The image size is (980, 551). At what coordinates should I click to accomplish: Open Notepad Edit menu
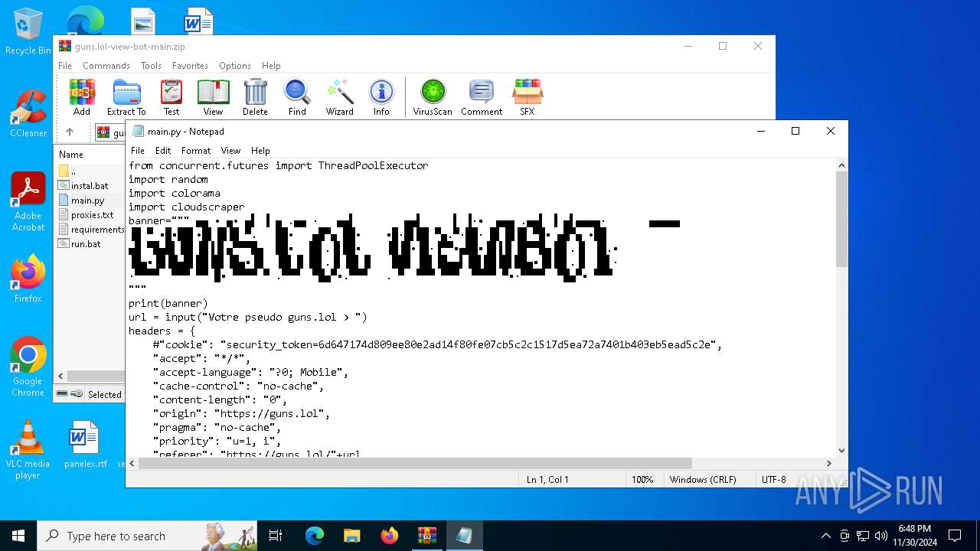click(163, 151)
